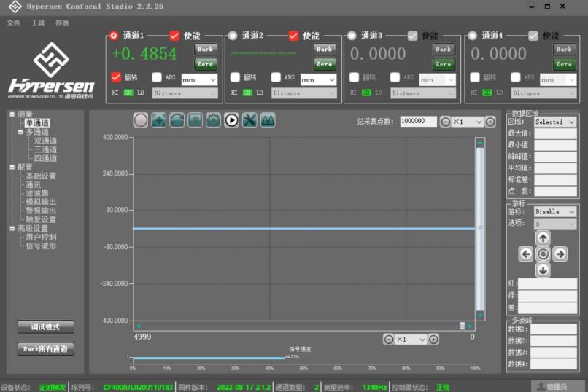
Task: Click the refresh arrows toolbar icon
Action: [x=177, y=120]
